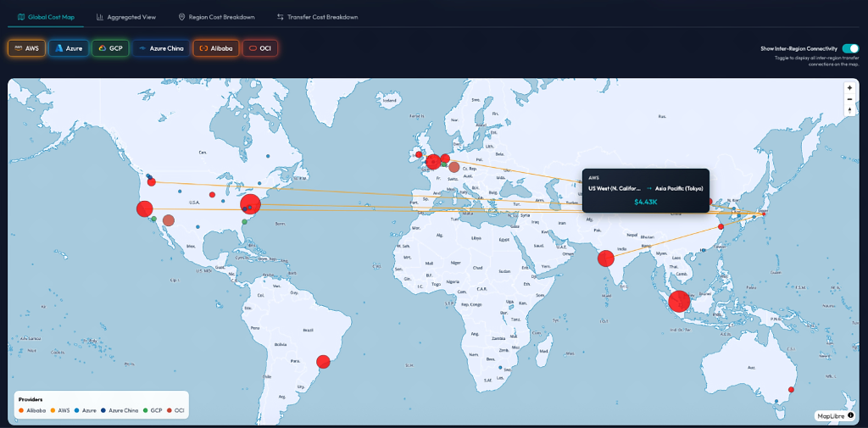868x428 pixels.
Task: Select the largest red marker on US East coast
Action: pyautogui.click(x=250, y=204)
